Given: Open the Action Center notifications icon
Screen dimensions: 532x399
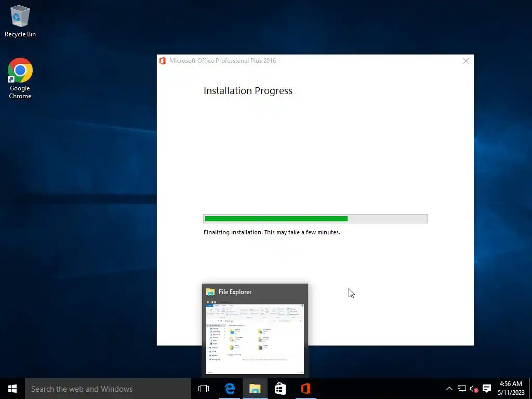Looking at the screenshot, I should click(x=487, y=389).
